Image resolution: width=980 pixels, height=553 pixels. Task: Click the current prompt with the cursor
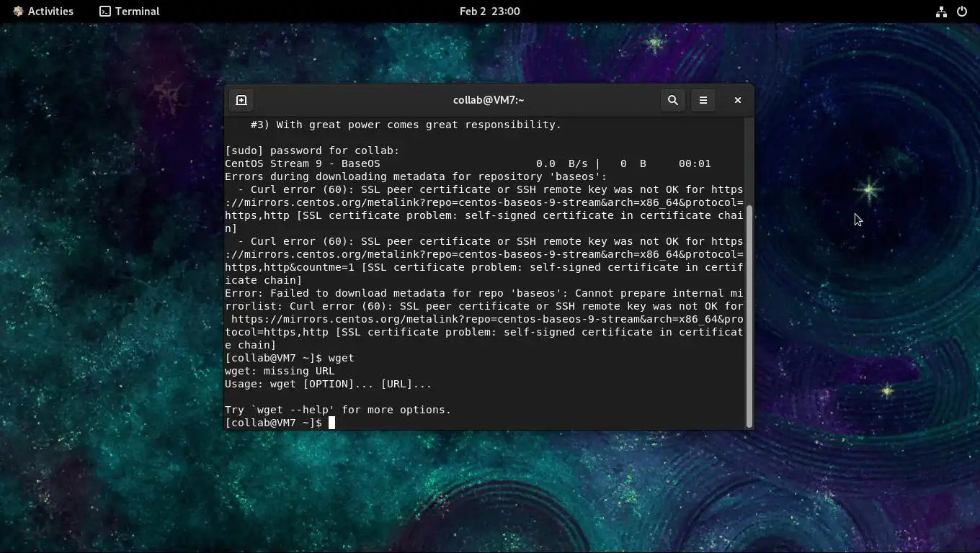click(x=280, y=423)
